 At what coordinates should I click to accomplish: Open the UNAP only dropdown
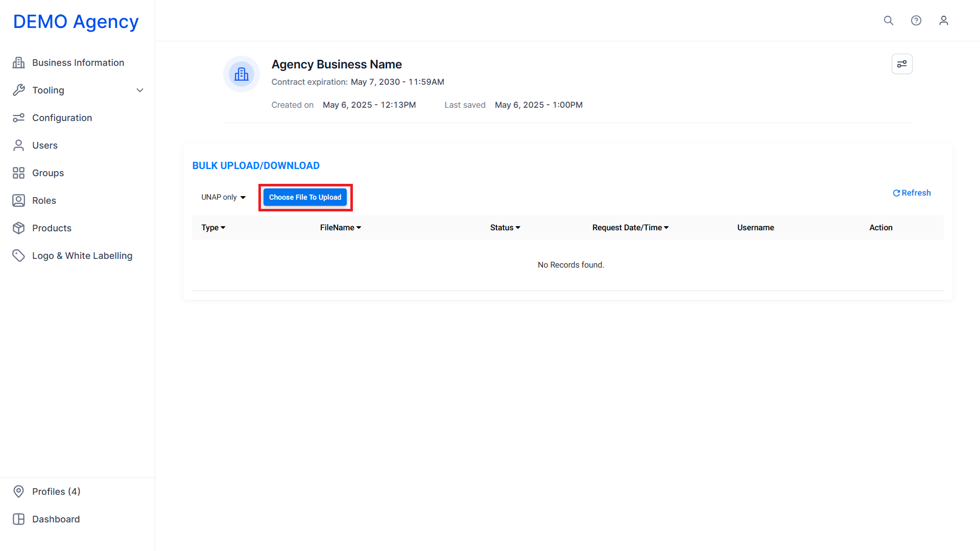223,197
